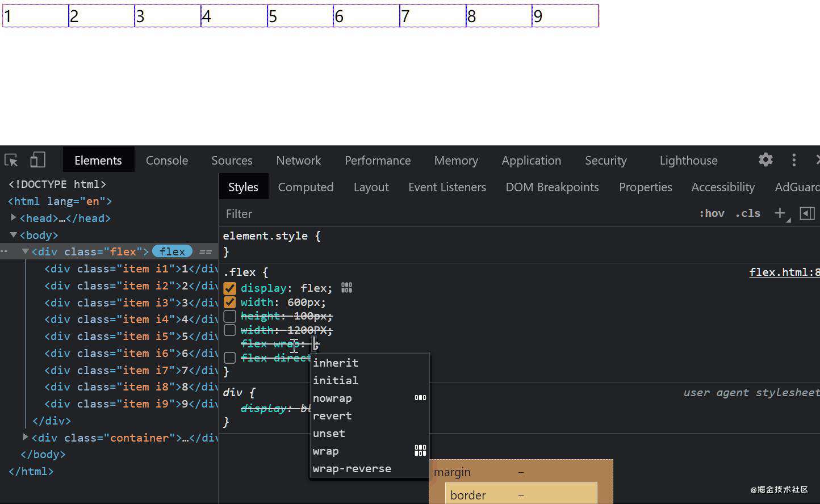Open the Properties sub-tab

646,187
